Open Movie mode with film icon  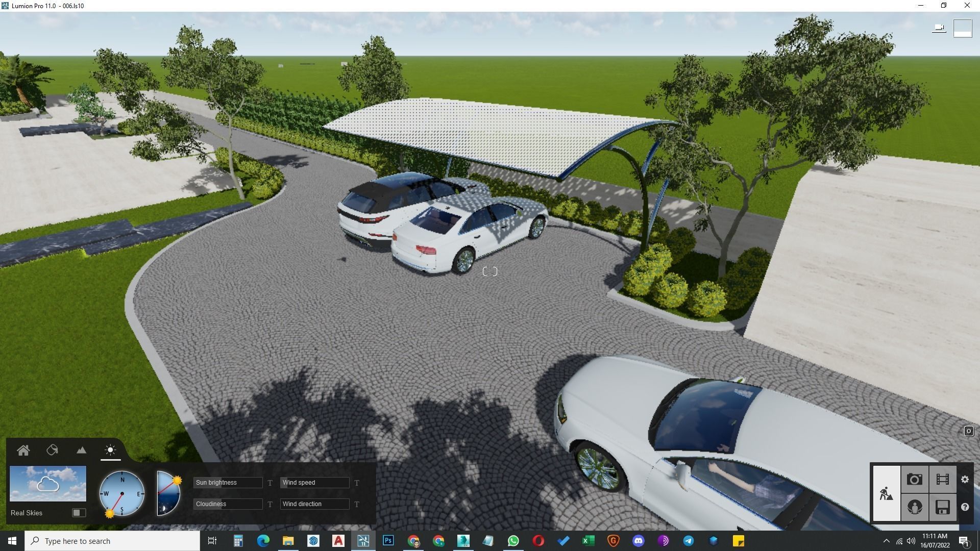pyautogui.click(x=942, y=480)
